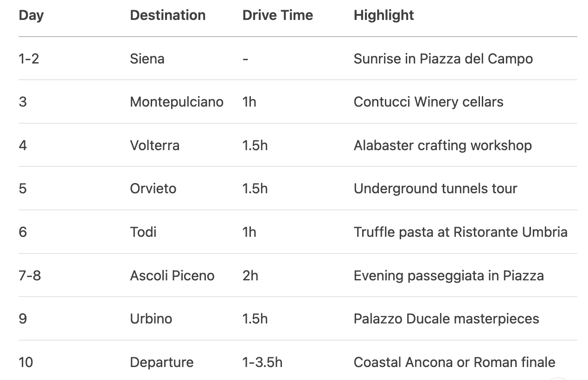Select the Urbino destination cell
Viewport: 588px width, 380px height.
(x=151, y=319)
